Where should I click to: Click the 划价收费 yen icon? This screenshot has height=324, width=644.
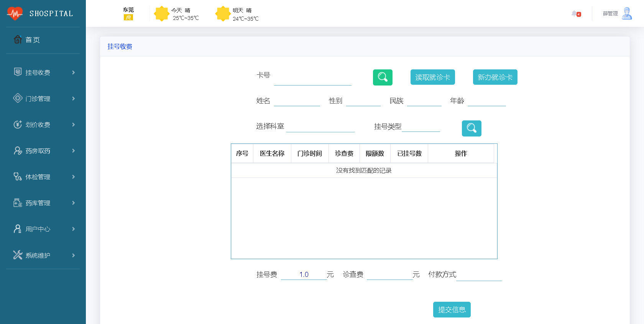[18, 124]
